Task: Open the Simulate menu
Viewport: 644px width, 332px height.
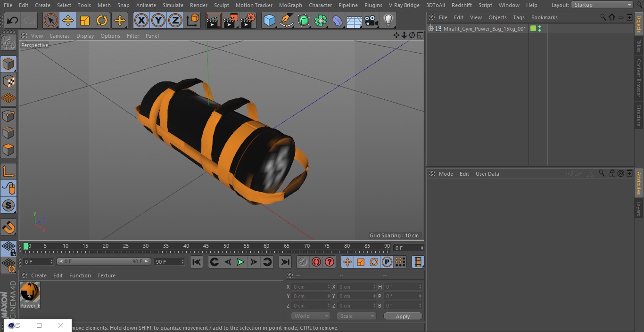Action: (x=173, y=5)
